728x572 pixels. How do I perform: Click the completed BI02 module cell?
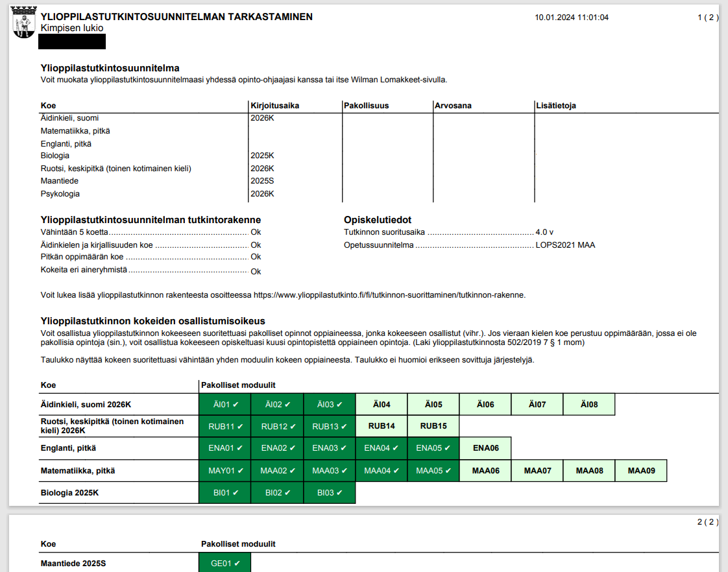click(x=277, y=493)
